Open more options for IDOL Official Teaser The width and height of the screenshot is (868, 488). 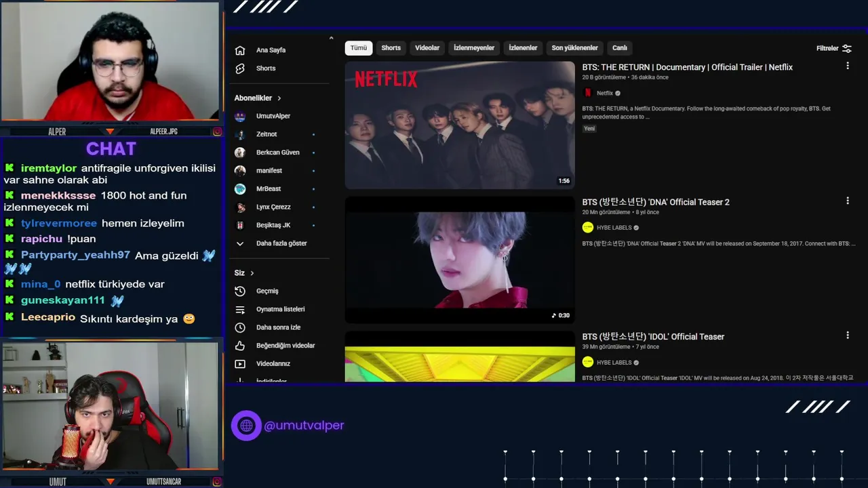[848, 335]
